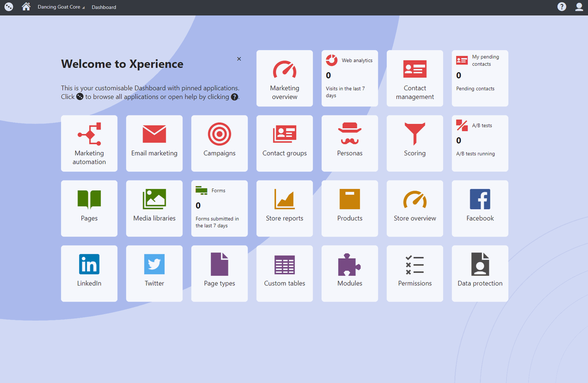Open the Campaigns target icon tile
The height and width of the screenshot is (383, 588).
[219, 143]
